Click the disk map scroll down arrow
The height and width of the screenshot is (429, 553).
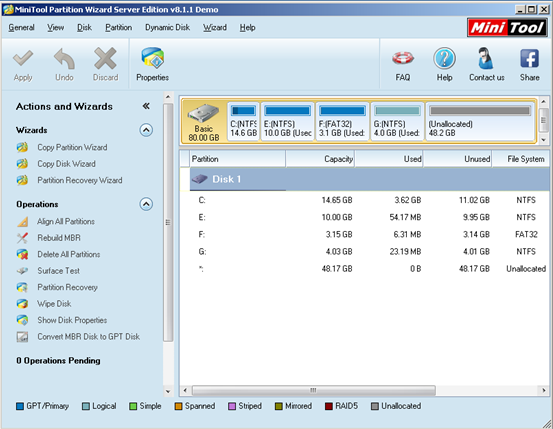click(543, 140)
